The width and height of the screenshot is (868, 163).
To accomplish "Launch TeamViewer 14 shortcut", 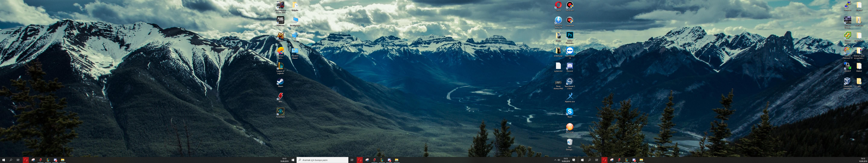I will [570, 53].
